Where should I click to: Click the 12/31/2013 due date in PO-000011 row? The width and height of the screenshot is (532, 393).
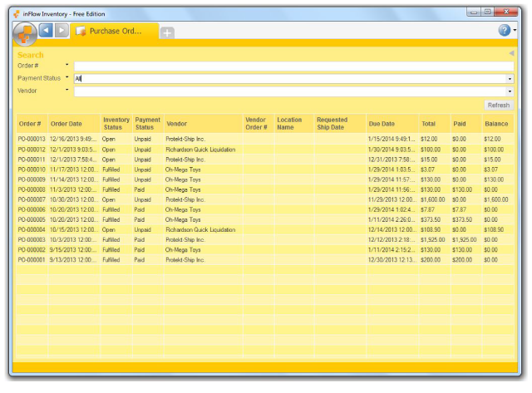(x=392, y=160)
